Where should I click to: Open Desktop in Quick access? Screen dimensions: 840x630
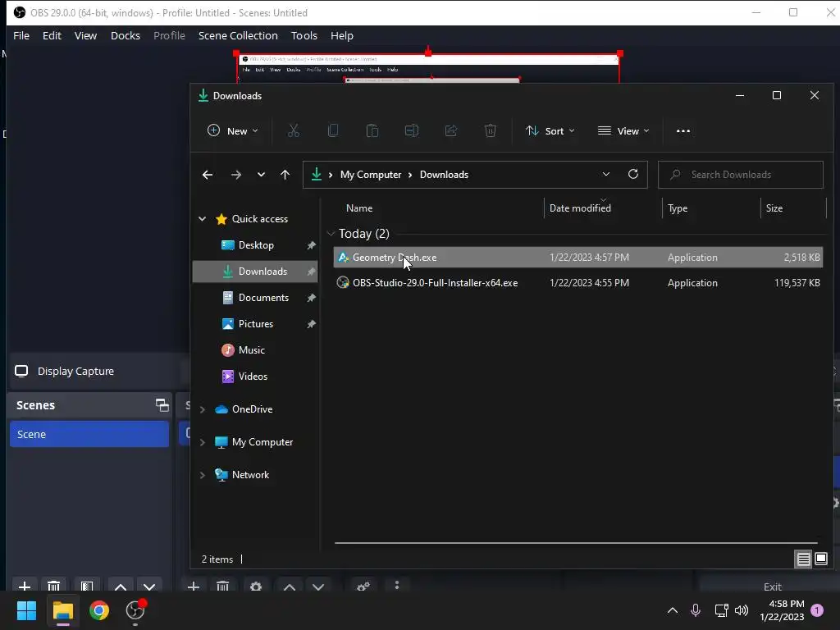click(x=255, y=244)
